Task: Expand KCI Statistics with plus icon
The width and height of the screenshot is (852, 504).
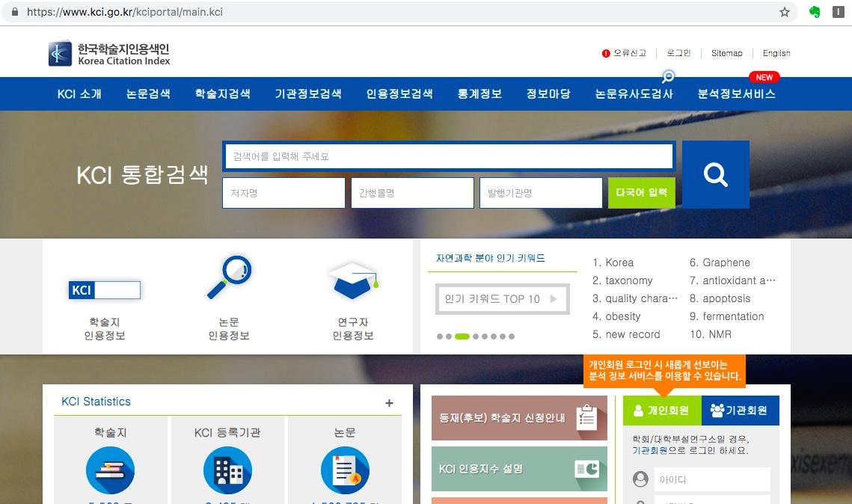Action: [x=389, y=403]
